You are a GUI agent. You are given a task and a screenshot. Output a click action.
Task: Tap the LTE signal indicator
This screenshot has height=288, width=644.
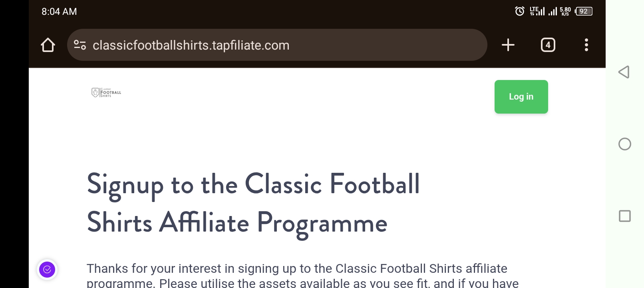537,11
